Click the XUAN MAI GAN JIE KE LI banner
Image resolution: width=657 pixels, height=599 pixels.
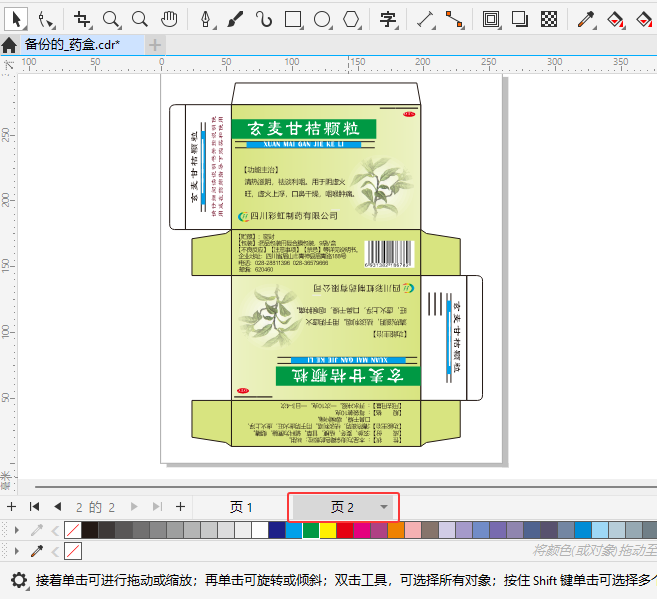pos(304,144)
